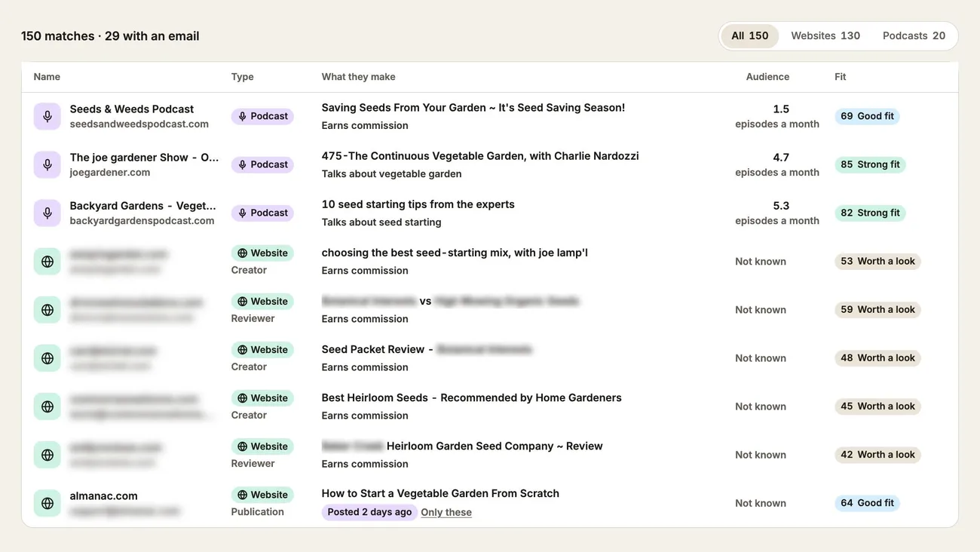Click the Podcast badge in Seeds & Weeds row
This screenshot has height=552, width=980.
click(262, 116)
